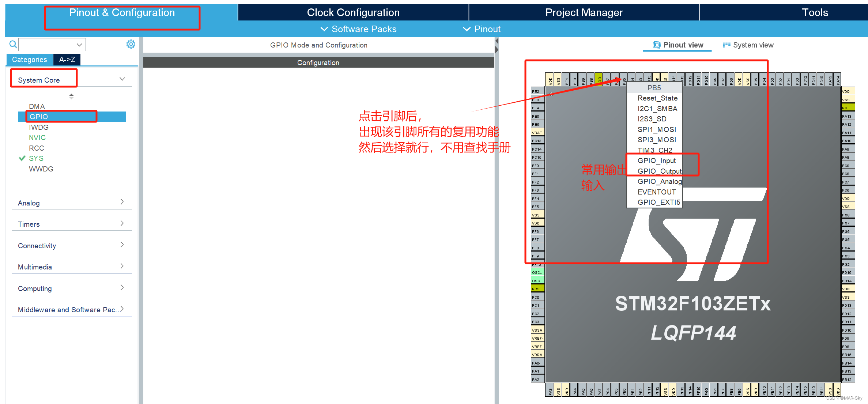Screen dimensions: 868x404
Task: Click the VDDA pin on chip
Action: [537, 355]
